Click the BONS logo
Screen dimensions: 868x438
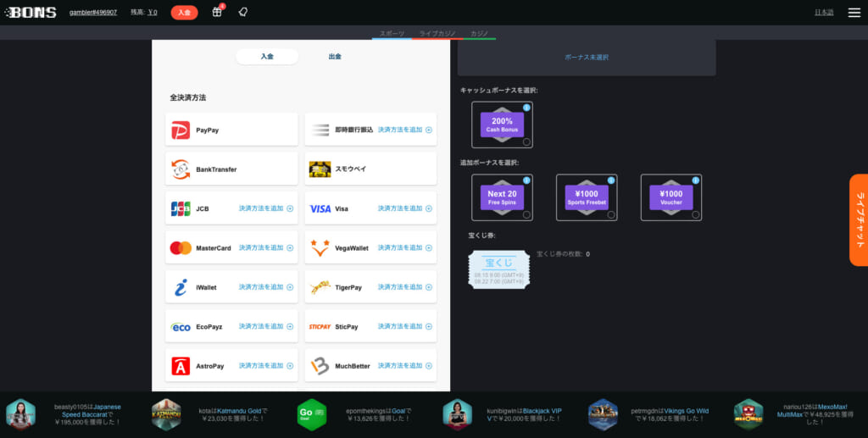click(31, 12)
